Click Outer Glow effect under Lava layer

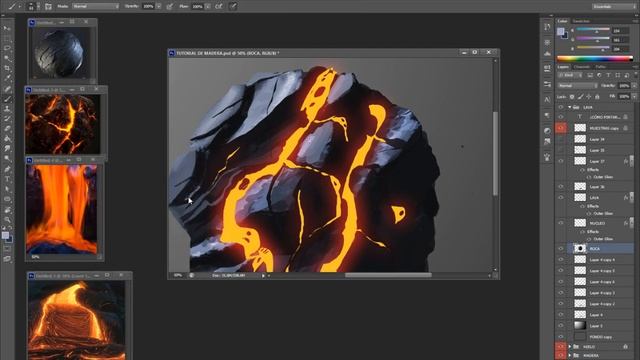[603, 213]
